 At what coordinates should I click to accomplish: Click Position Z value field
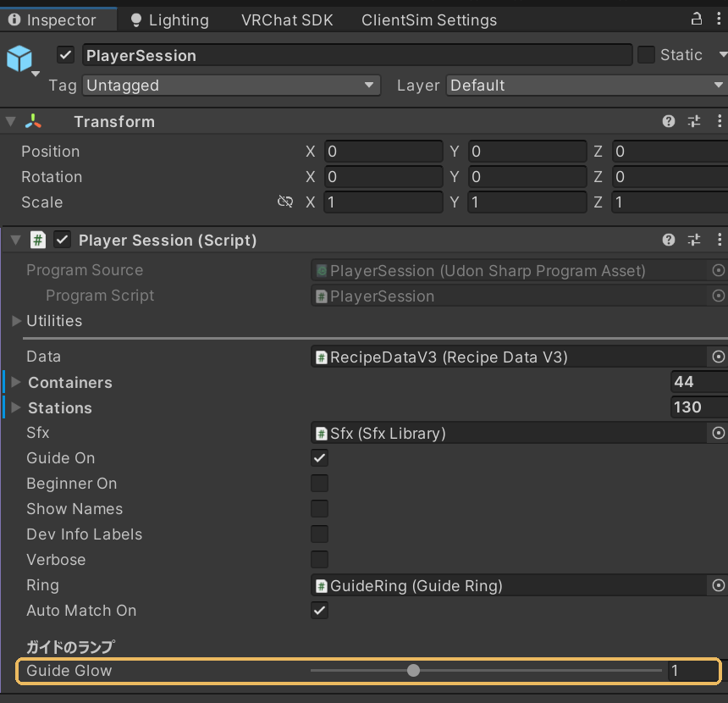(x=670, y=151)
